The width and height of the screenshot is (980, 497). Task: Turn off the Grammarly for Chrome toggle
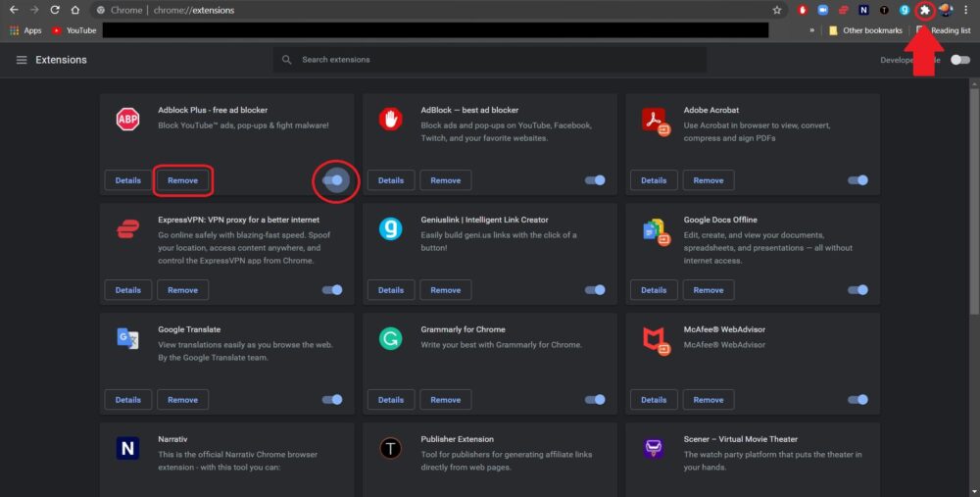595,400
